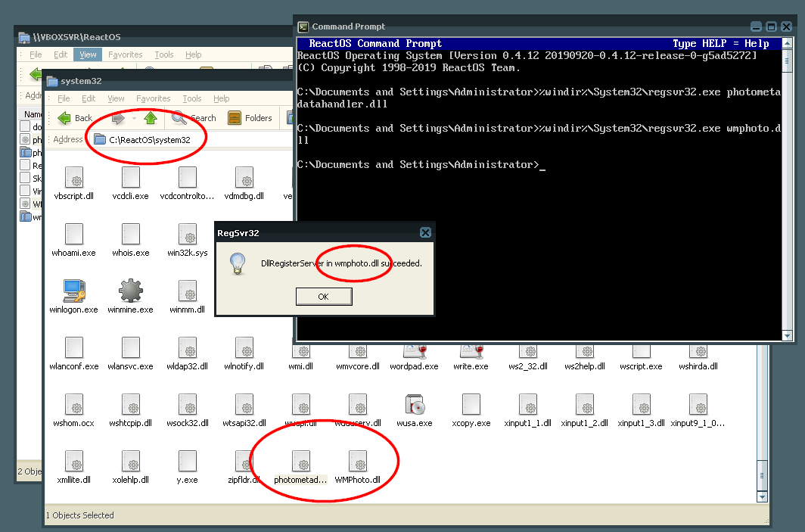The width and height of the screenshot is (805, 532).
Task: Click the C:\ReactOS\system32 address field
Action: [x=192, y=140]
